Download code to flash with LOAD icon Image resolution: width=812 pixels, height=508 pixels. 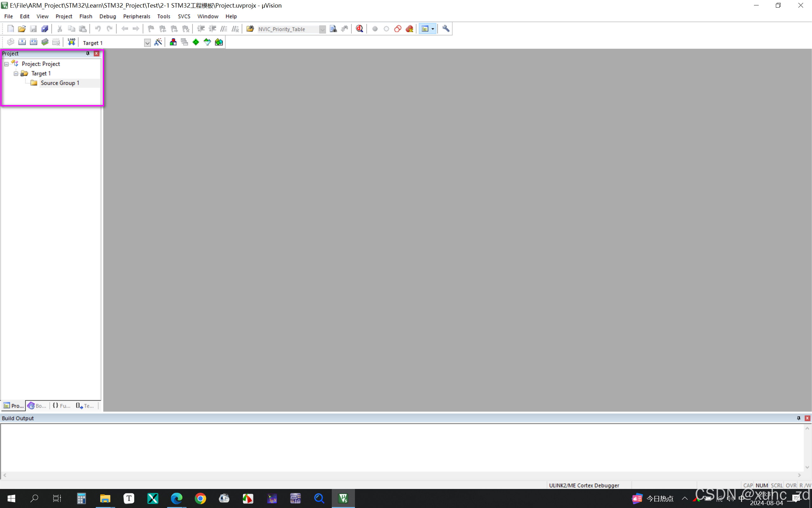(x=71, y=42)
